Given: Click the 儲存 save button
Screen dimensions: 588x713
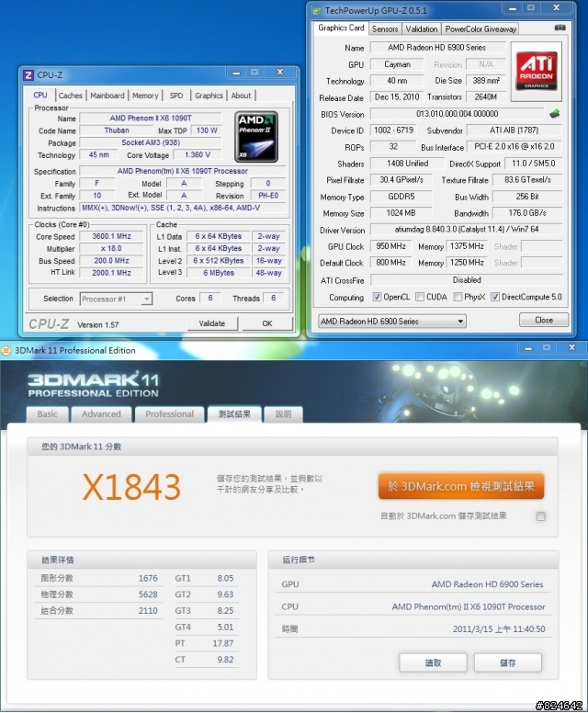Looking at the screenshot, I should tap(507, 663).
